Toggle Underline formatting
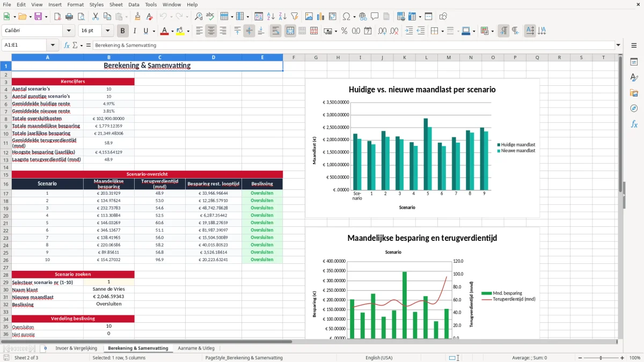 pyautogui.click(x=146, y=31)
